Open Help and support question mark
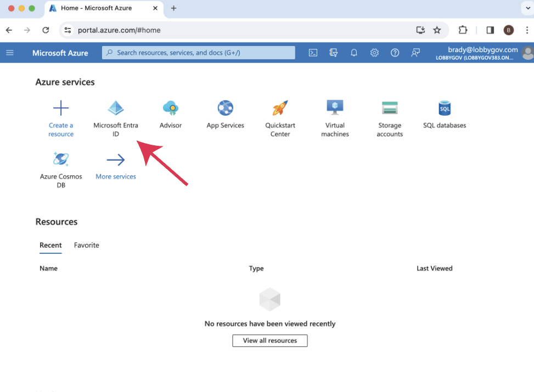This screenshot has width=534, height=392. 395,53
